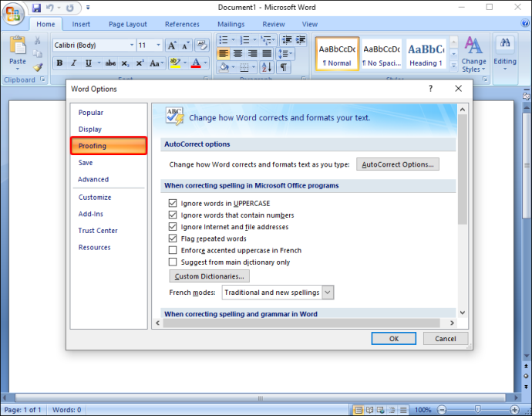Viewport: 532px width, 416px height.
Task: Open Custom Dictionaries button
Action: (210, 276)
